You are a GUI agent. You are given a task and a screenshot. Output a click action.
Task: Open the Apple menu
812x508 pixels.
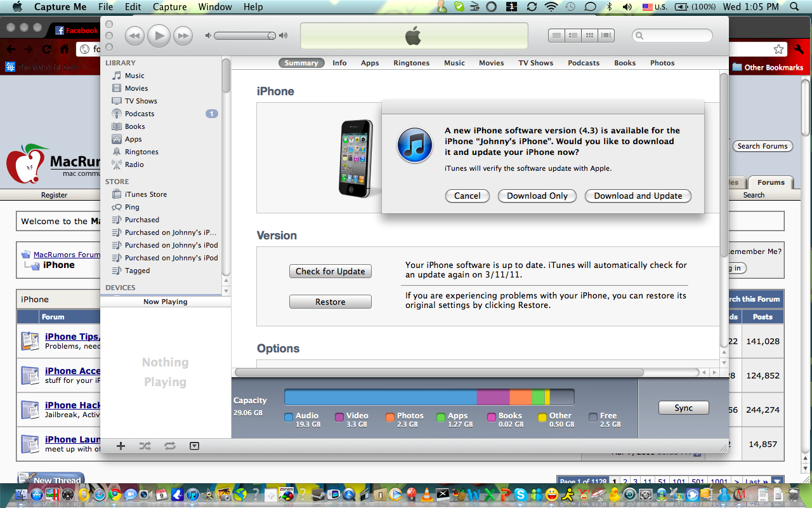16,7
